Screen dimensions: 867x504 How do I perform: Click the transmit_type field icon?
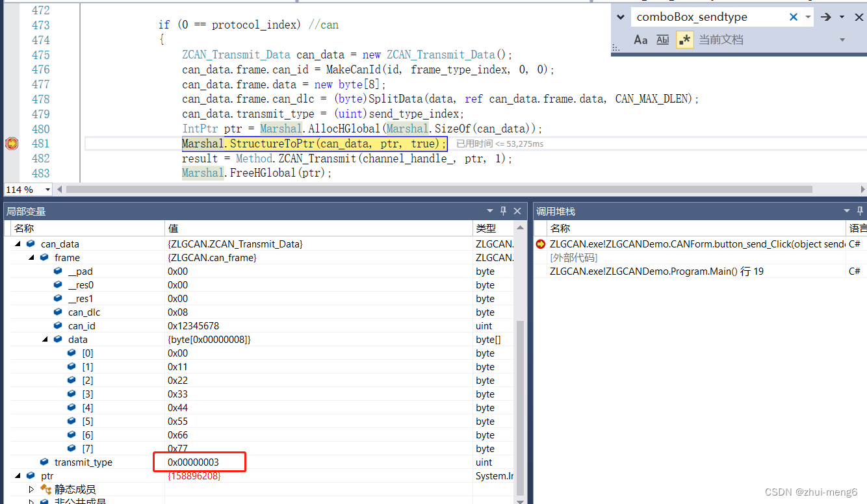pyautogui.click(x=44, y=462)
